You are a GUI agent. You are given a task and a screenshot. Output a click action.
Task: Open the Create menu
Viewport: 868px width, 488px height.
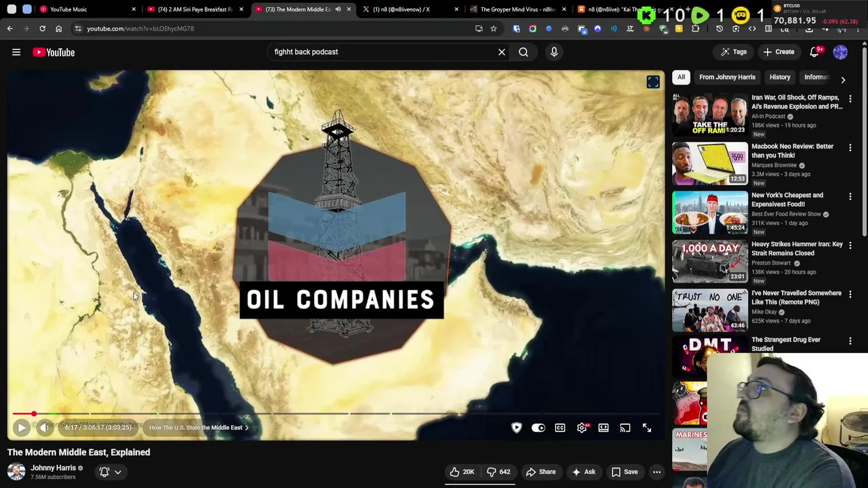click(x=778, y=52)
